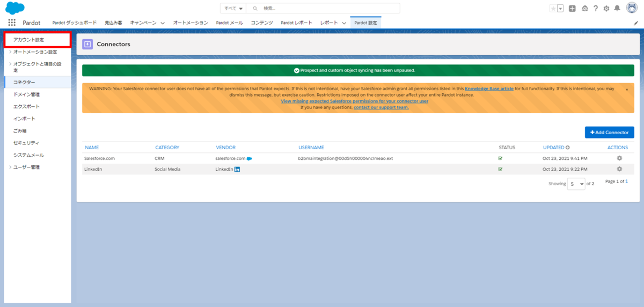Open the 見込み客 tab
Screen dimensions: 644x307
point(113,23)
